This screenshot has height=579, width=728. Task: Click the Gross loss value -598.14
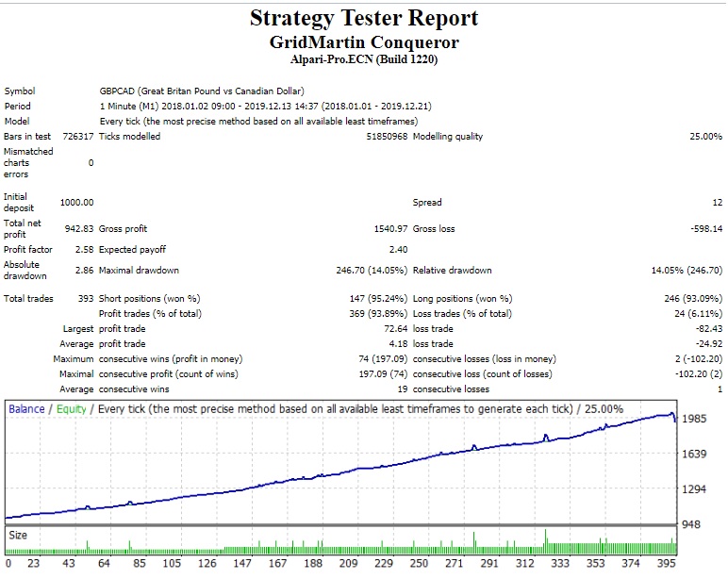click(706, 229)
